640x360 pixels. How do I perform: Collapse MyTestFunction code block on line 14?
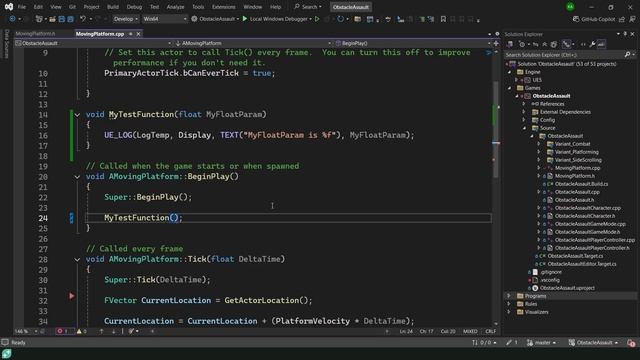[77, 115]
